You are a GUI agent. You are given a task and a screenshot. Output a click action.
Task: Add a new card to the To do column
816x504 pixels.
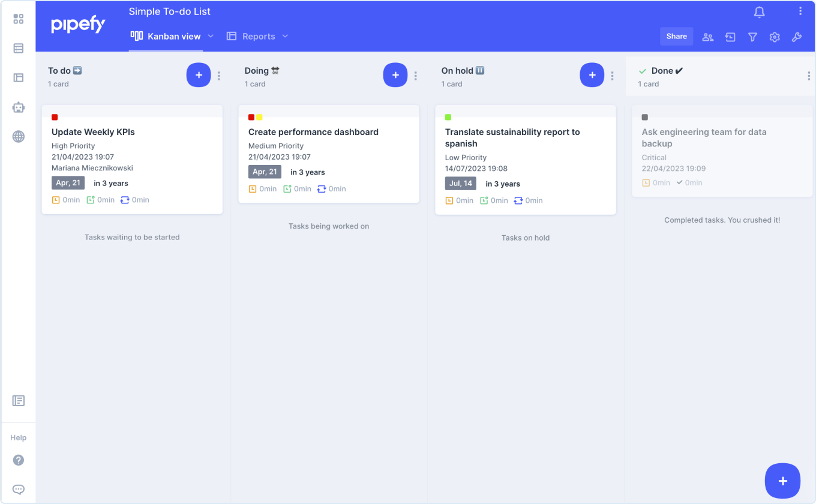click(x=199, y=74)
